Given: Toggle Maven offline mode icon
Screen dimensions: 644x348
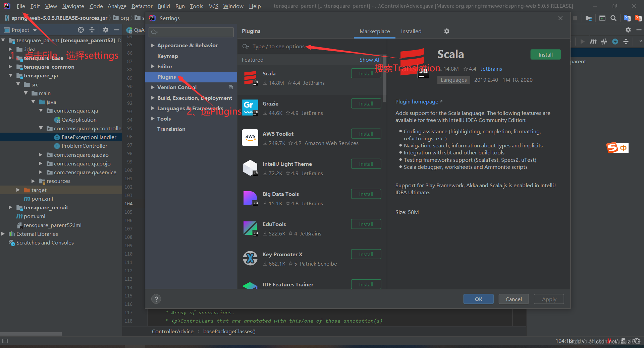Looking at the screenshot, I should tap(604, 41).
